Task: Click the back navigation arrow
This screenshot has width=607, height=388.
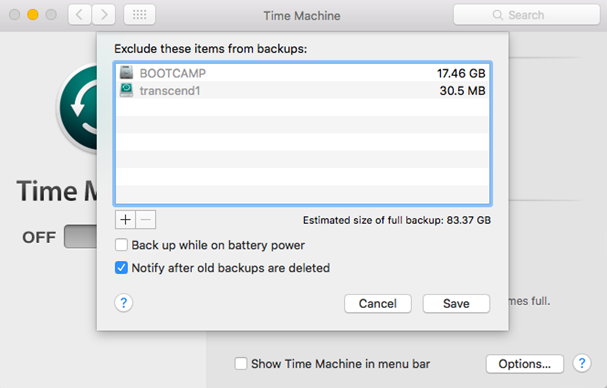Action: click(80, 15)
